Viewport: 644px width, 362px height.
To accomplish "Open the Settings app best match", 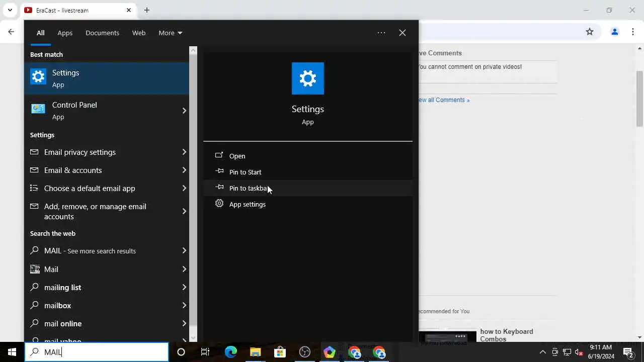I will pyautogui.click(x=107, y=78).
